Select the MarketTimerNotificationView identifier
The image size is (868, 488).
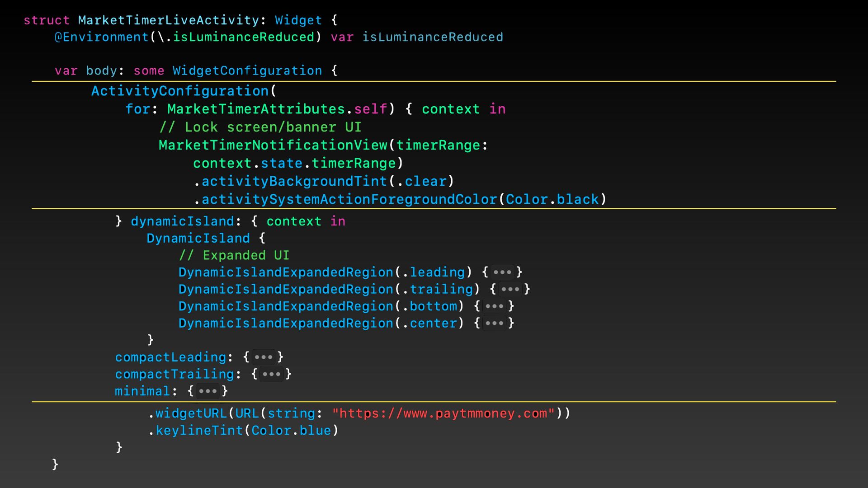[x=273, y=145]
